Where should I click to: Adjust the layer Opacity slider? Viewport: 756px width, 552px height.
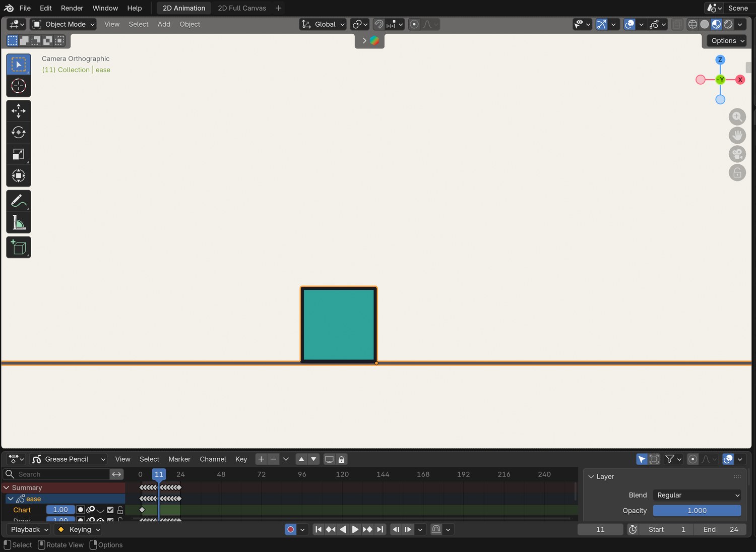tap(697, 511)
